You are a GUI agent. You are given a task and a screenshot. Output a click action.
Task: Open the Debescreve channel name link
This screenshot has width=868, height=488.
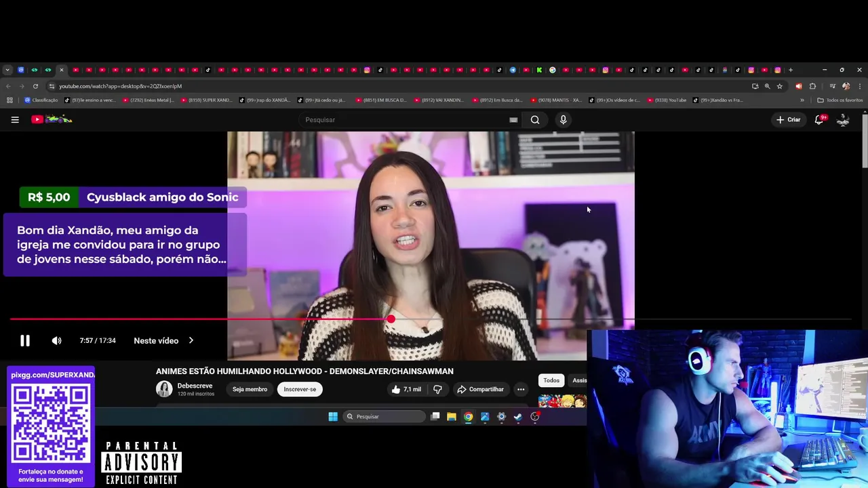[195, 386]
